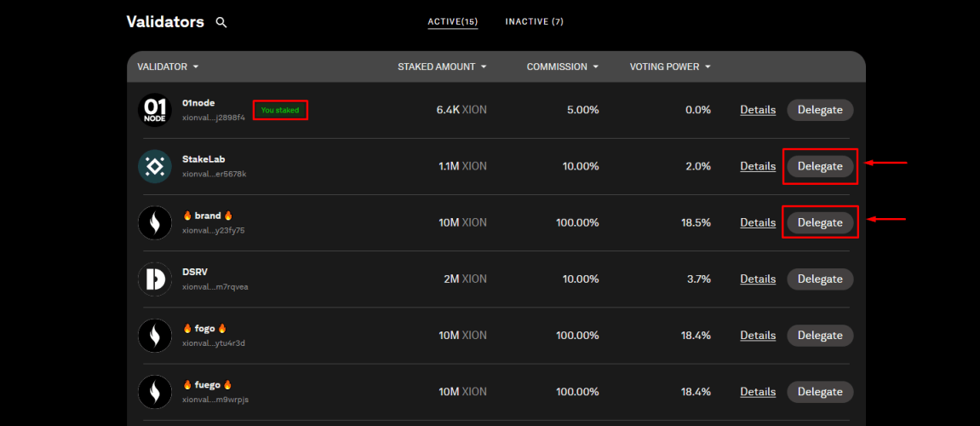Sort by the STAKED AMOUNT column dropdown

pyautogui.click(x=442, y=66)
